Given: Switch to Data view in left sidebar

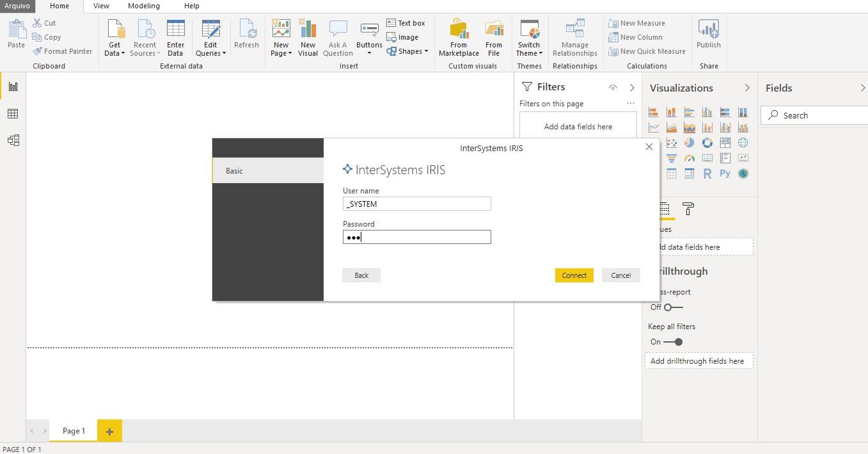Looking at the screenshot, I should click(x=13, y=114).
